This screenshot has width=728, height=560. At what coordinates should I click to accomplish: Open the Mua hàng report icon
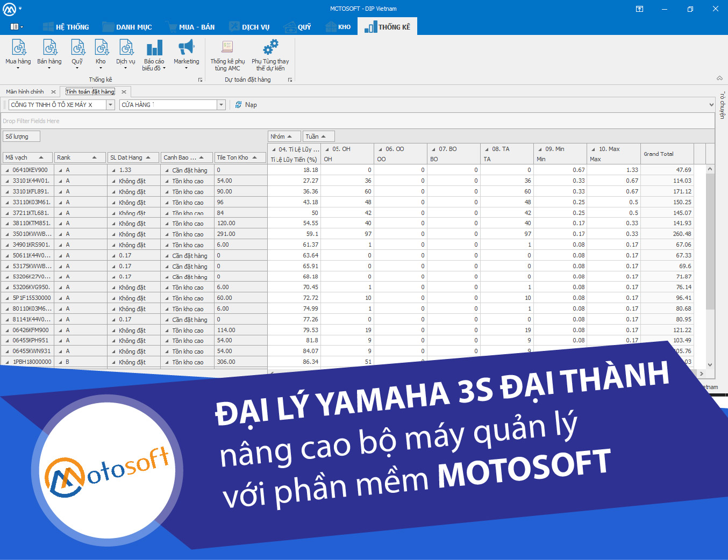click(x=18, y=54)
